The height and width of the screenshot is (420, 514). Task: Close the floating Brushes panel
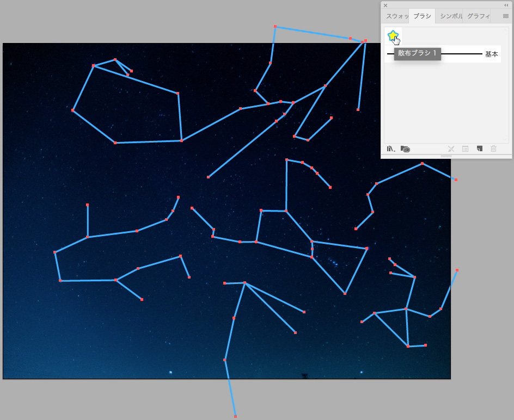coord(385,5)
